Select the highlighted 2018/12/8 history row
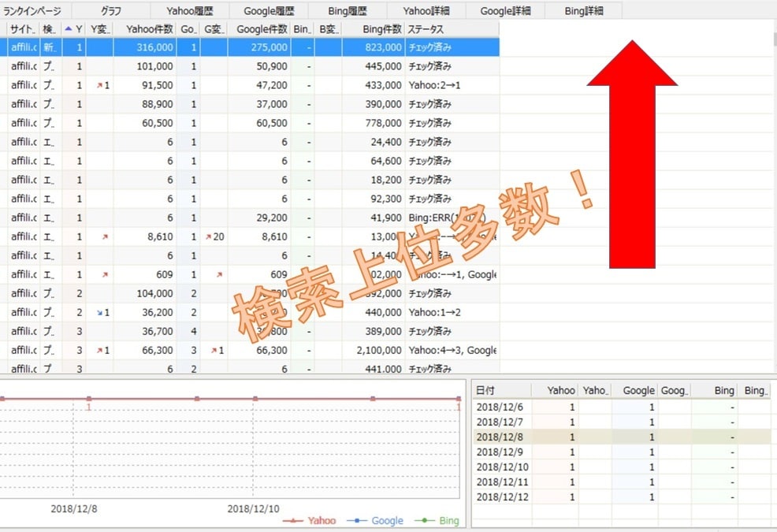The width and height of the screenshot is (777, 532). [x=622, y=437]
